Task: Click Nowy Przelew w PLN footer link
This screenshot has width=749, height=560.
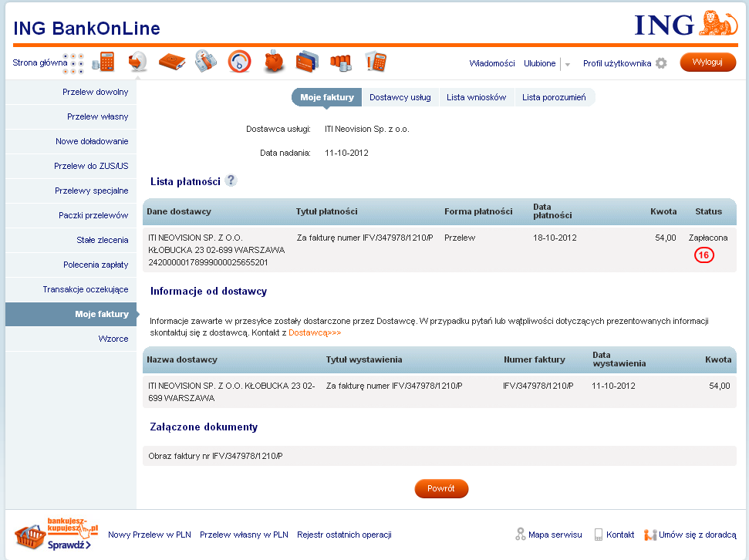Action: pos(150,535)
